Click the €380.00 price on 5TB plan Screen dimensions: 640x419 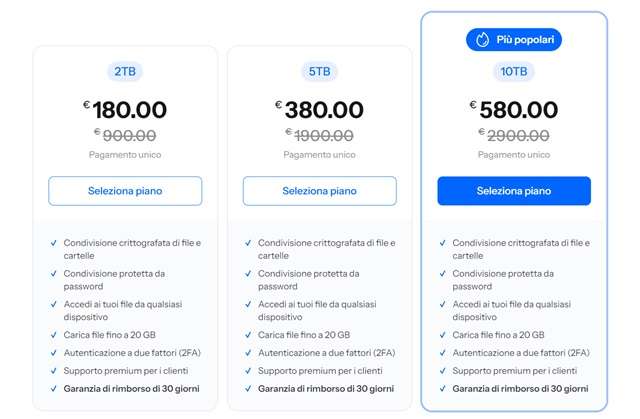point(319,110)
